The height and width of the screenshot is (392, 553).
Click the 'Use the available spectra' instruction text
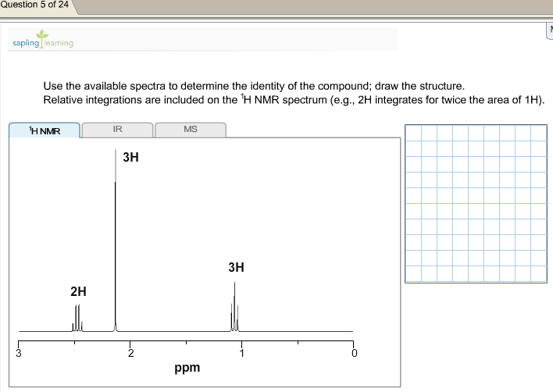click(254, 86)
